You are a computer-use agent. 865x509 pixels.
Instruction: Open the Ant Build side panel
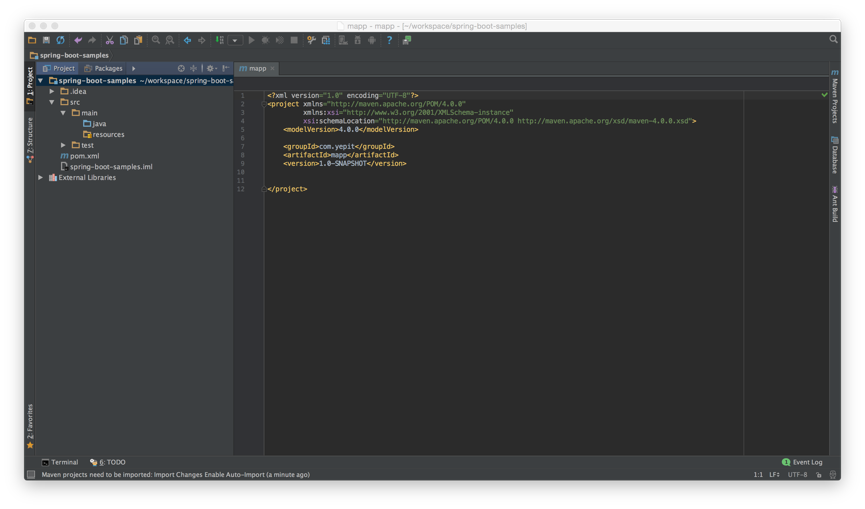pos(835,204)
